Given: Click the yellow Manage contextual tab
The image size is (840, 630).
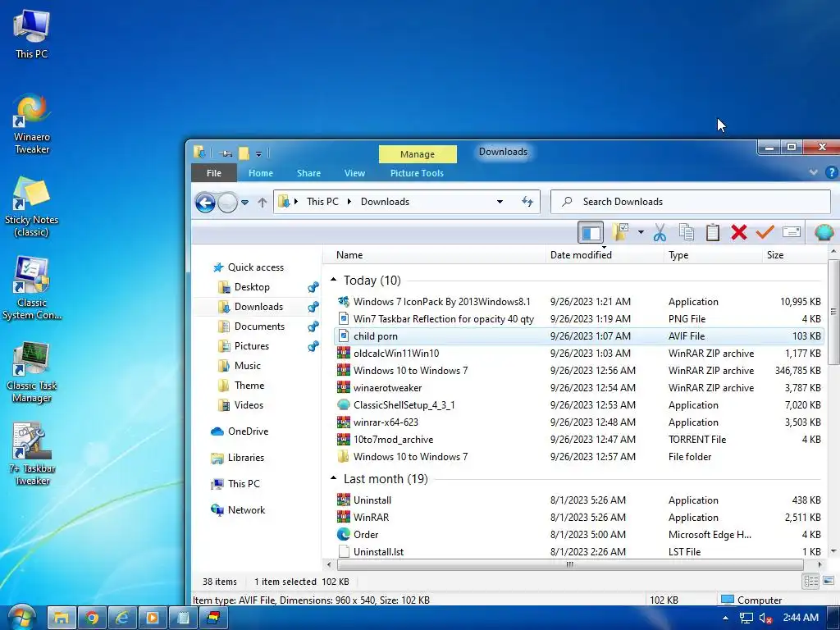Looking at the screenshot, I should tap(418, 154).
